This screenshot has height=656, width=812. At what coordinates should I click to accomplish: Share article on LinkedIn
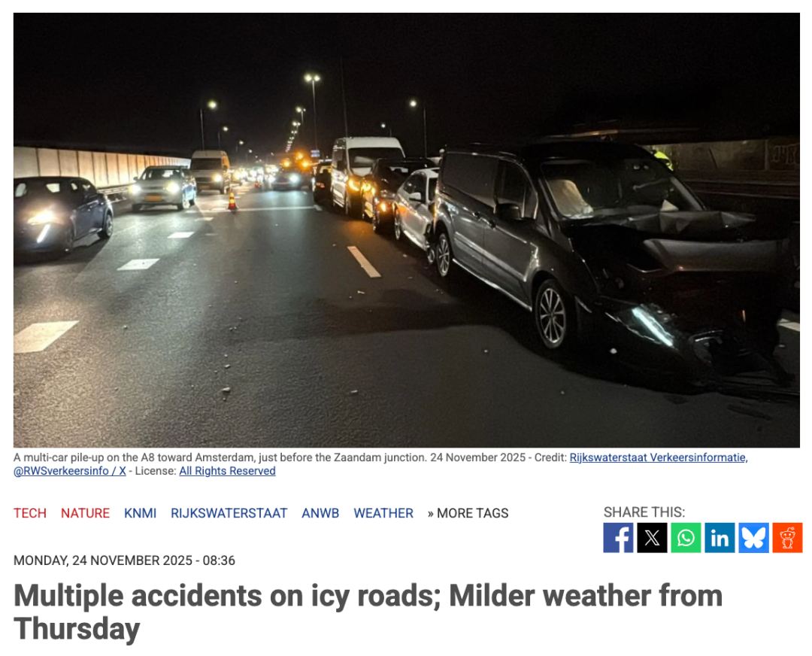pyautogui.click(x=720, y=537)
